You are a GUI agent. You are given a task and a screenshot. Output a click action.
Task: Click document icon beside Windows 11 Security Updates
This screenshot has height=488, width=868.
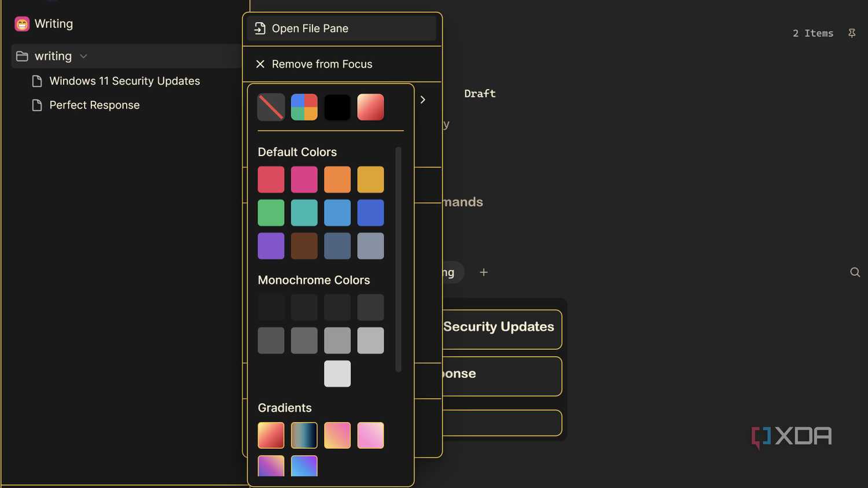[37, 81]
